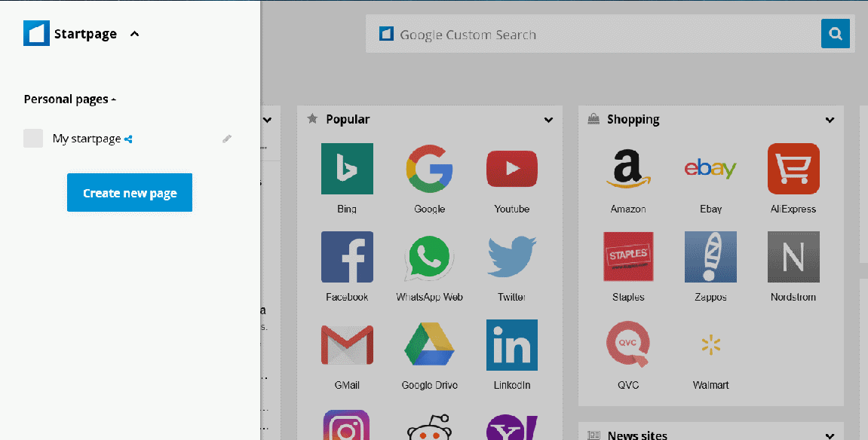Click the Walmart label text
868x440 pixels.
pyautogui.click(x=710, y=385)
